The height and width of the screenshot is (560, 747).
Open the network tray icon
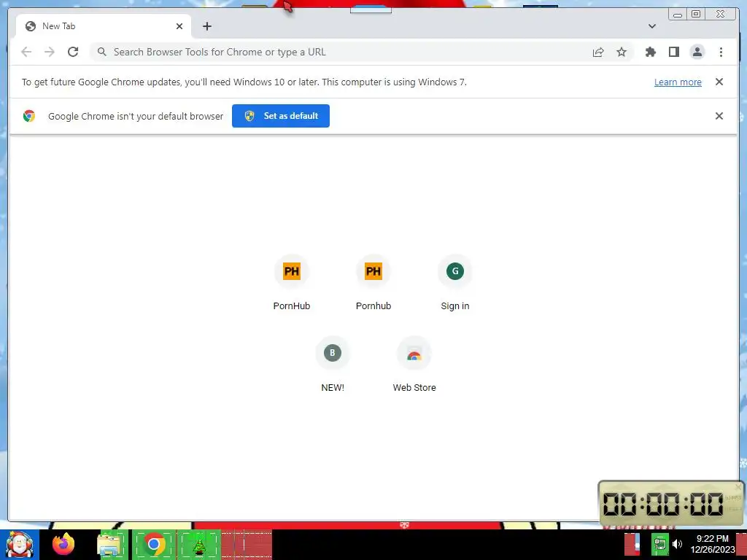659,544
